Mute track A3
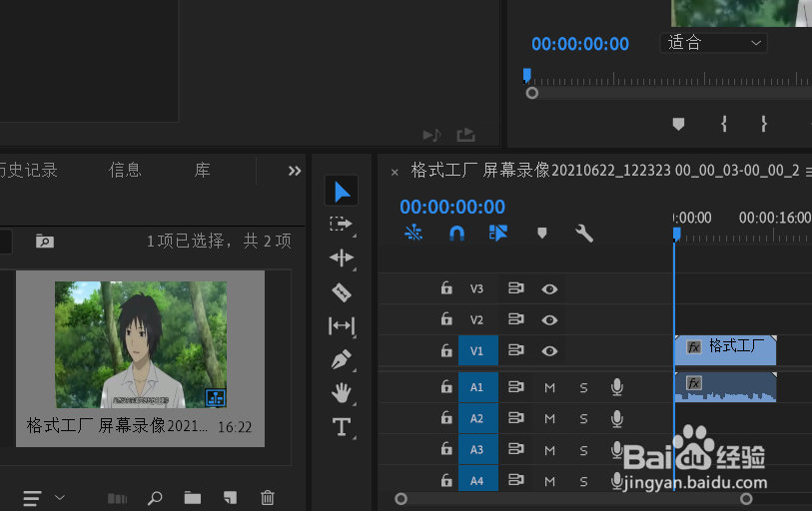Viewport: 812px width, 511px height. (x=550, y=450)
